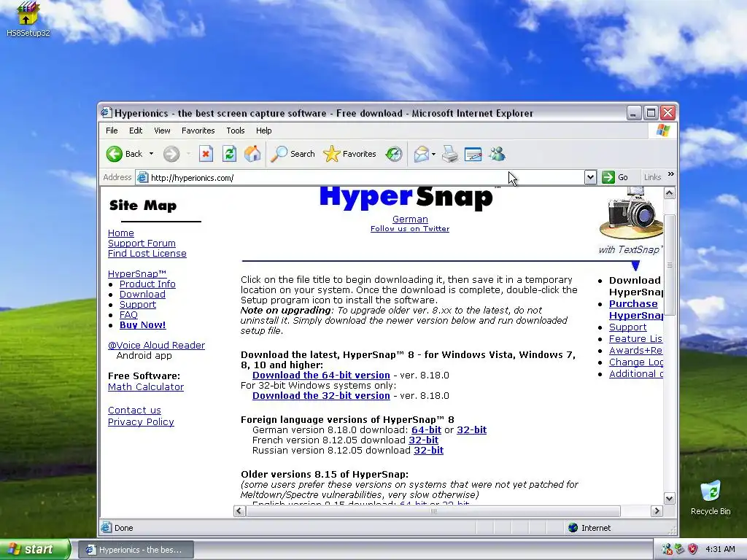Open the Contact us link

click(134, 411)
